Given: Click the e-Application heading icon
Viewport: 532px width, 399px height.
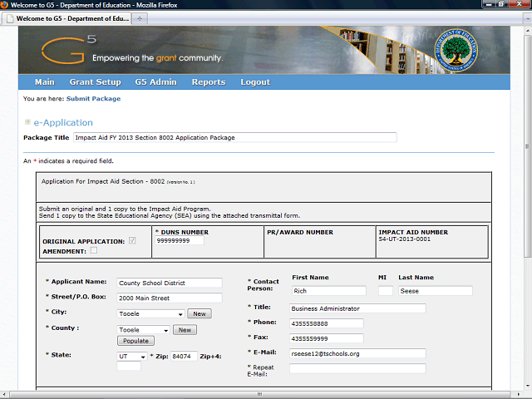Looking at the screenshot, I should 27,123.
